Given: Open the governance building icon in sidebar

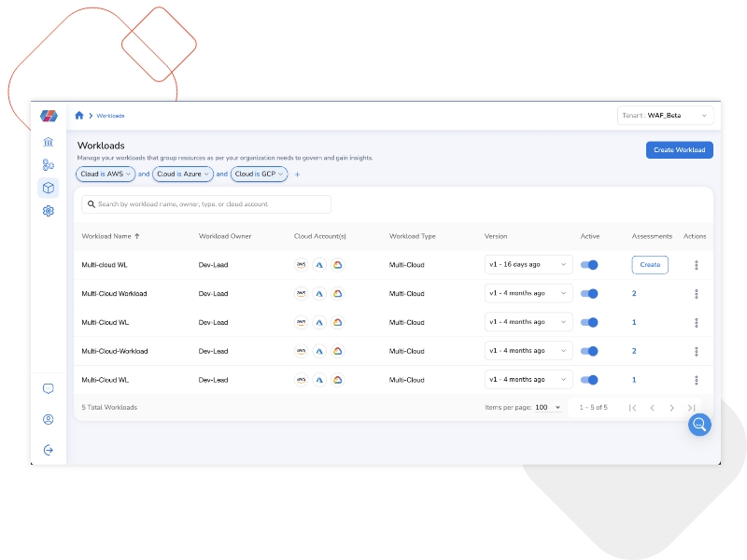Looking at the screenshot, I should (x=49, y=142).
